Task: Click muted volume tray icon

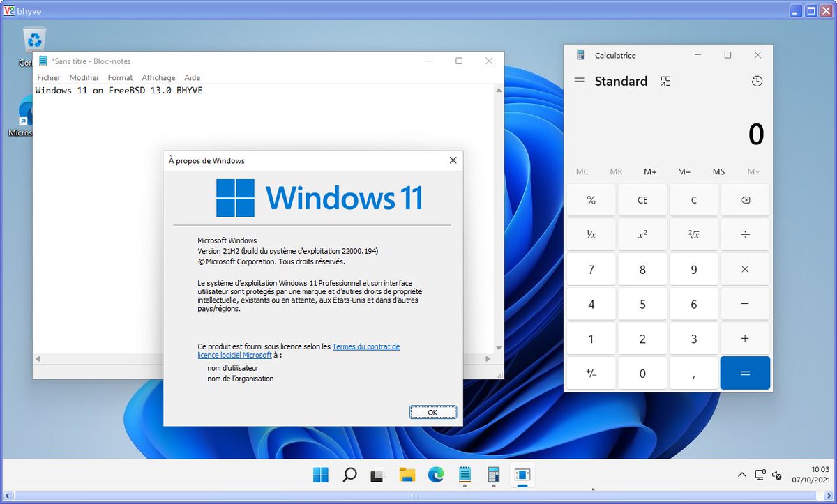Action: (777, 475)
